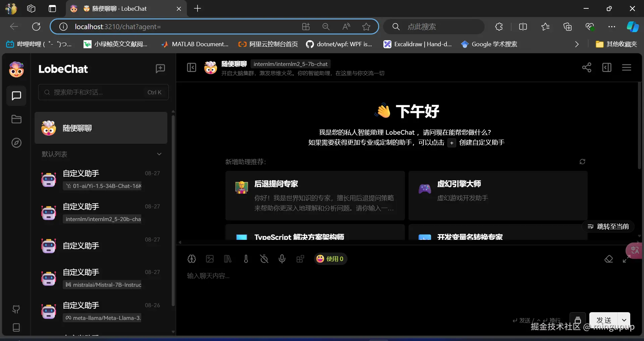Open the browser extensions puzzle icon
The width and height of the screenshot is (644, 341).
point(499,26)
